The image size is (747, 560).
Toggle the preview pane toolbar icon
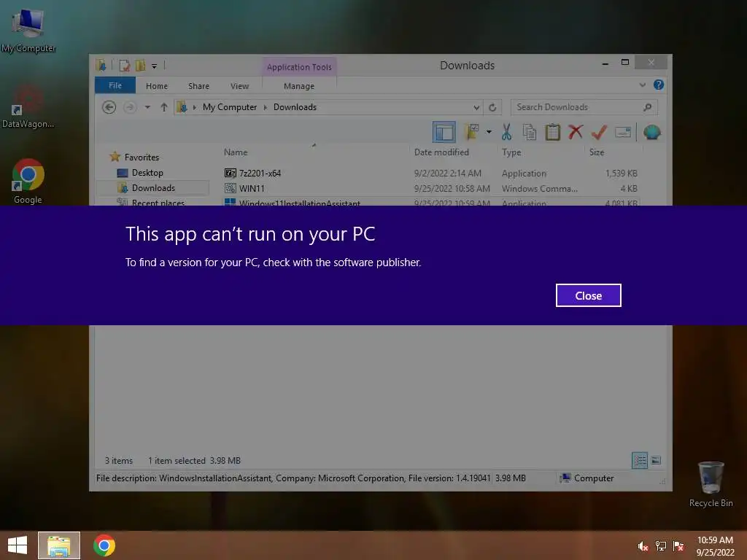pos(444,132)
